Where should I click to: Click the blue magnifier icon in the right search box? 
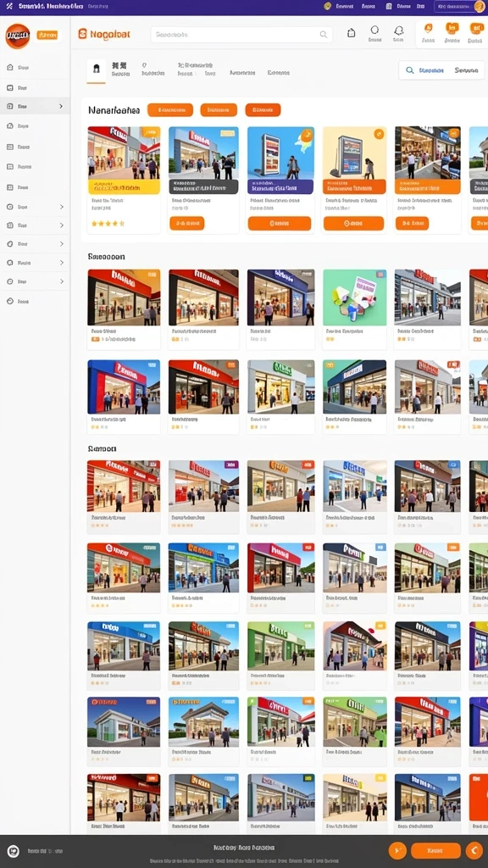(x=409, y=70)
